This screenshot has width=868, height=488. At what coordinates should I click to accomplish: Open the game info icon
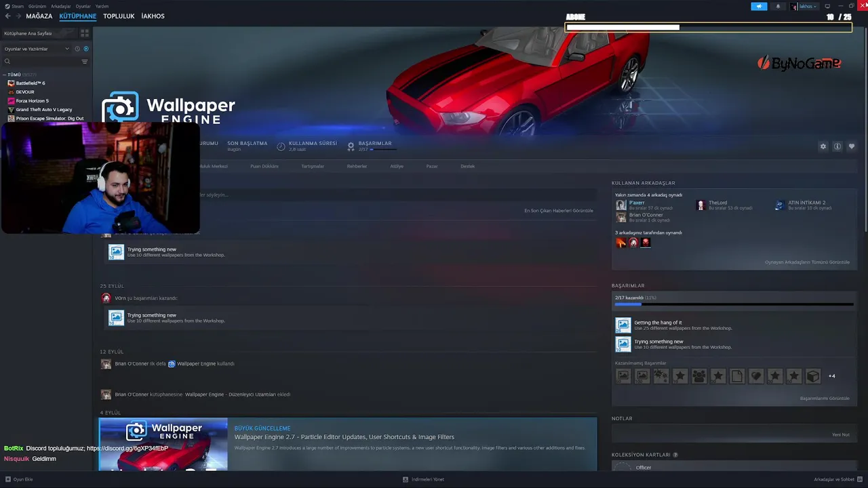(837, 146)
